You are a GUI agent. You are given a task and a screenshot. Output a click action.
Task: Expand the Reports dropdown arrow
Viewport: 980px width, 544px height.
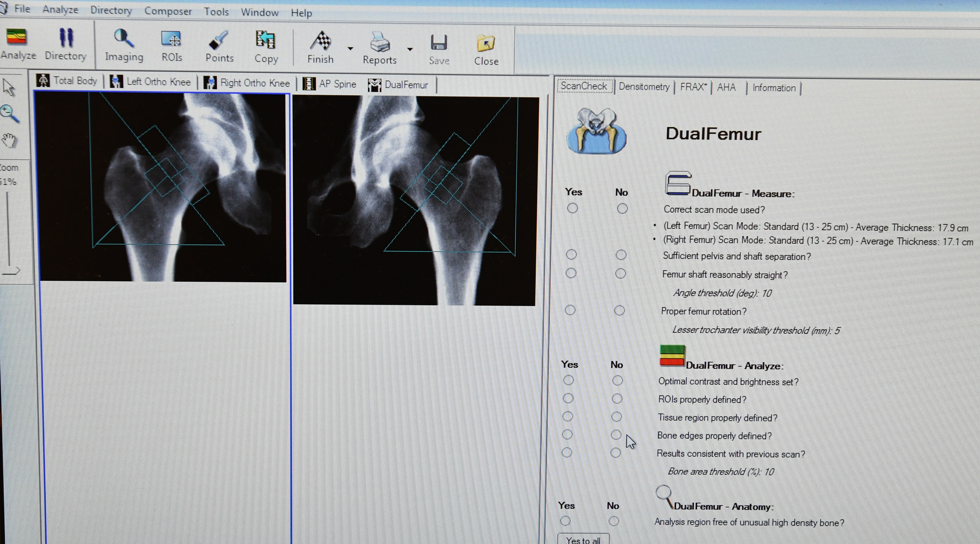pyautogui.click(x=410, y=49)
